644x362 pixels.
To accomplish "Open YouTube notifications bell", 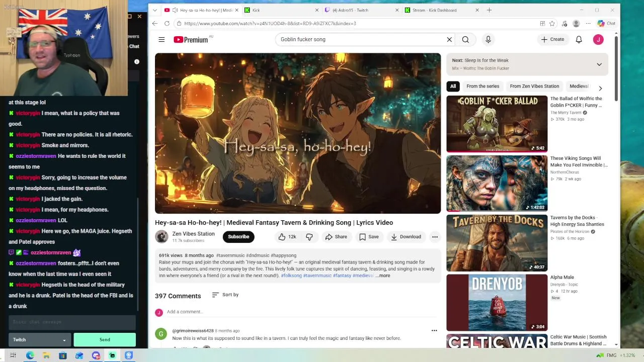I will 579,39.
